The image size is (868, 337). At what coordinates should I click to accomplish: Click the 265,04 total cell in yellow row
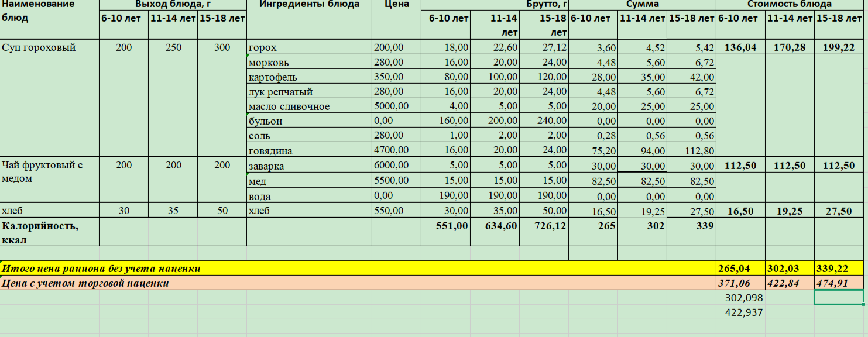point(740,269)
